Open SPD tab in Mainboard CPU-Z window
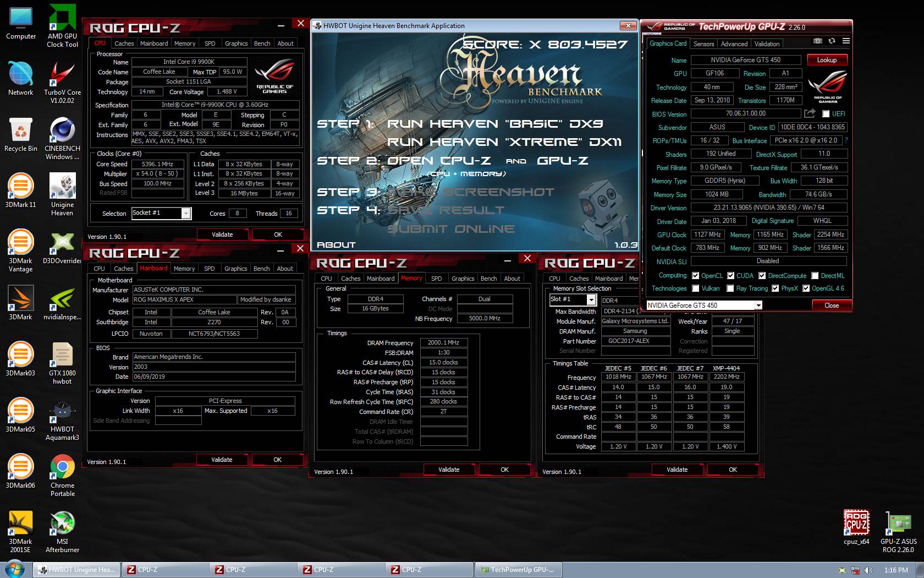Image resolution: width=924 pixels, height=578 pixels. tap(209, 269)
